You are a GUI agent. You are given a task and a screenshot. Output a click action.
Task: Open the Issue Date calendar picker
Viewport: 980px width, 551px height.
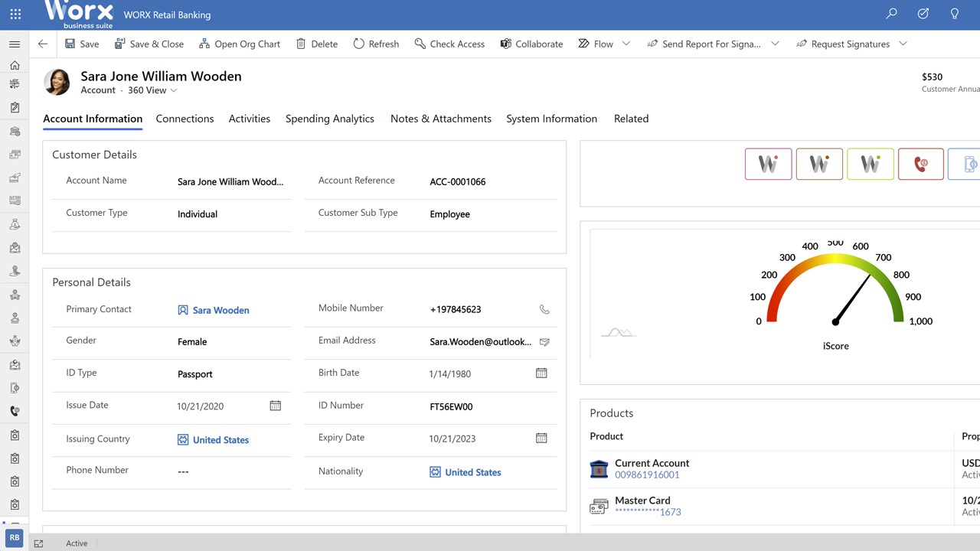[276, 406]
